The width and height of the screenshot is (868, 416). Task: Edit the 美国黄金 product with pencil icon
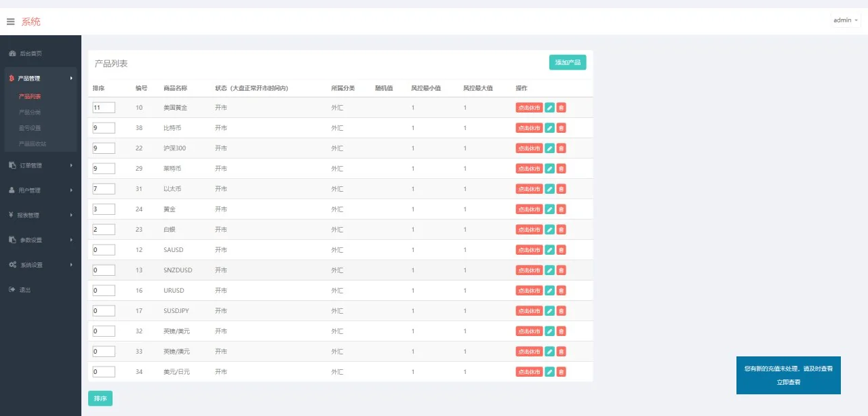(550, 108)
